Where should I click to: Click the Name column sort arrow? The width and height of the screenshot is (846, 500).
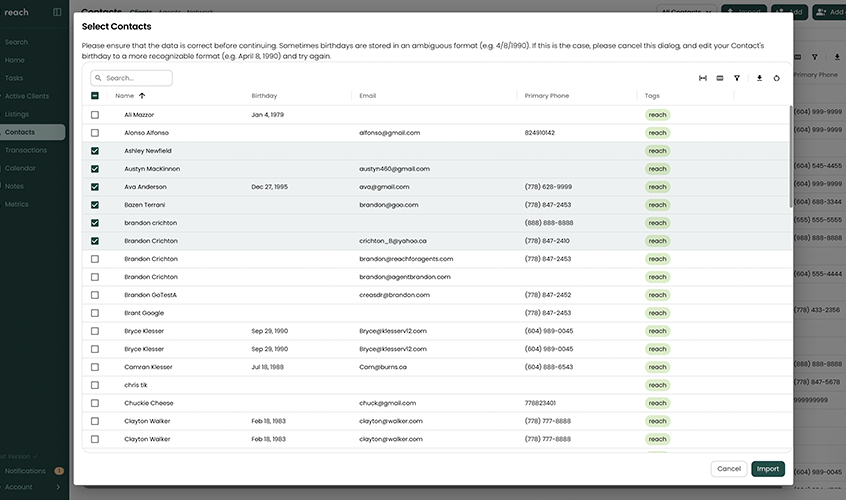(x=142, y=96)
